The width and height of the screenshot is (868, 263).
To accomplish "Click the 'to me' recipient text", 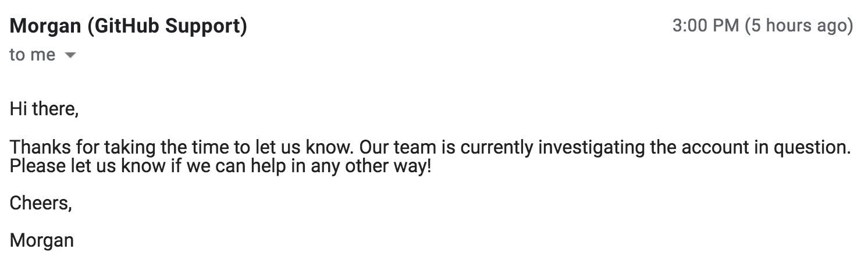I will click(33, 55).
